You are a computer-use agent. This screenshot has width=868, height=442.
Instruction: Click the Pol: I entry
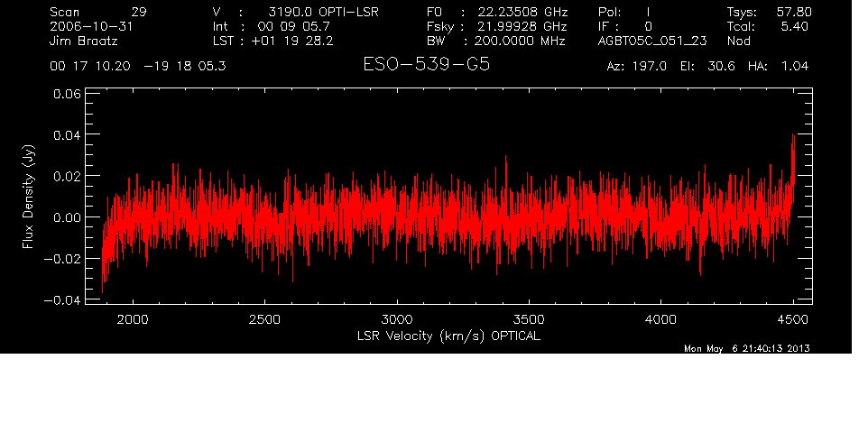point(624,12)
